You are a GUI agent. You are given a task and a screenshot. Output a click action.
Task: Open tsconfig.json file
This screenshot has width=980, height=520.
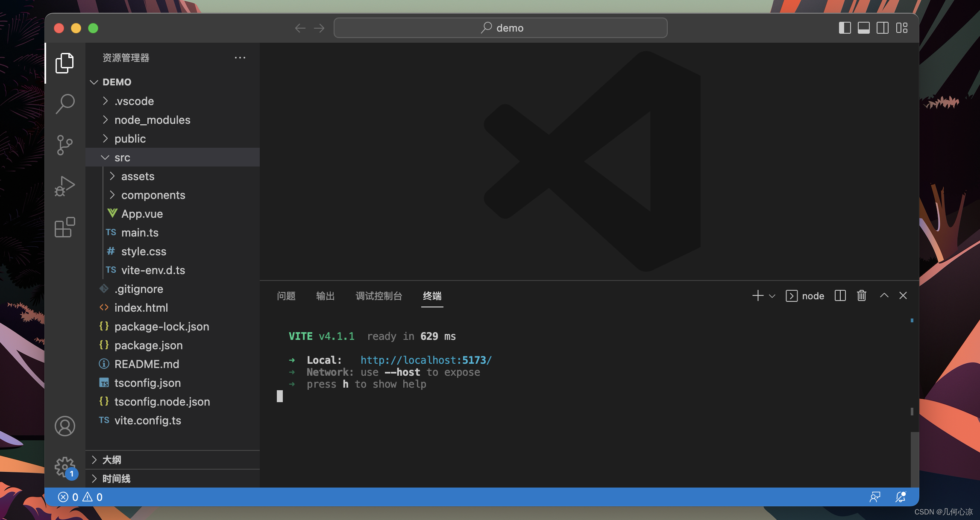pos(173,383)
